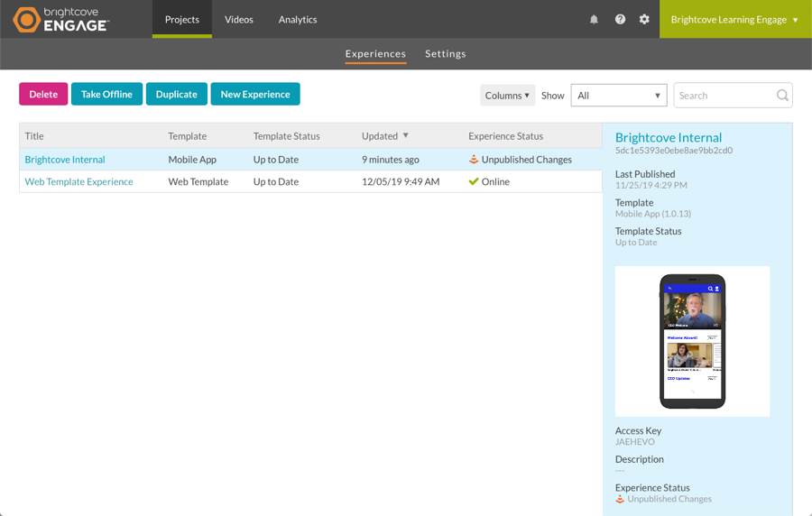The width and height of the screenshot is (812, 516).
Task: Click the Delete button
Action: pos(43,94)
